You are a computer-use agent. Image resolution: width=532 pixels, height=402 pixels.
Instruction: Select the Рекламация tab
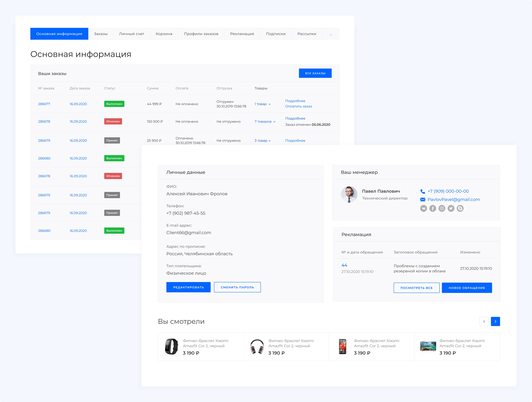242,34
